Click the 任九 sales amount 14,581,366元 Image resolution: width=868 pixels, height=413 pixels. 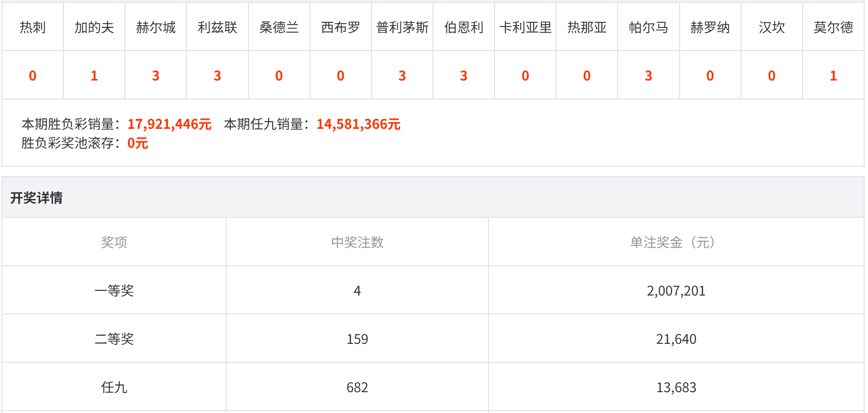(x=359, y=124)
